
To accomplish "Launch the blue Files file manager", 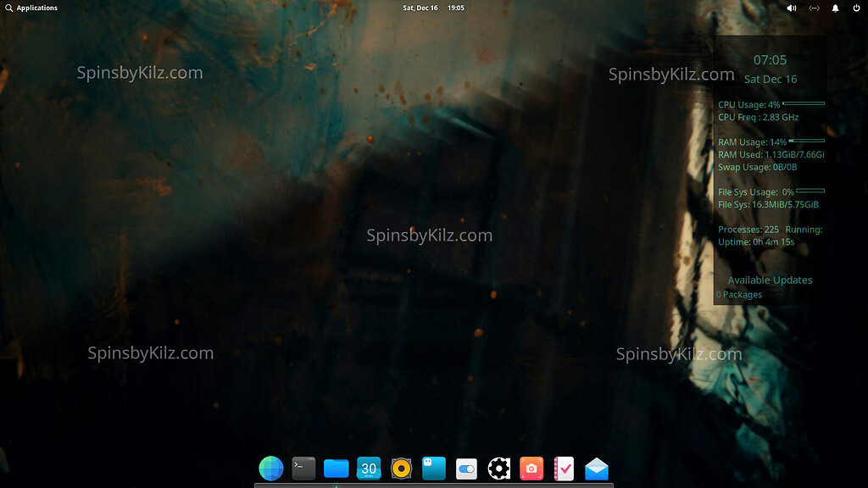I will point(336,468).
